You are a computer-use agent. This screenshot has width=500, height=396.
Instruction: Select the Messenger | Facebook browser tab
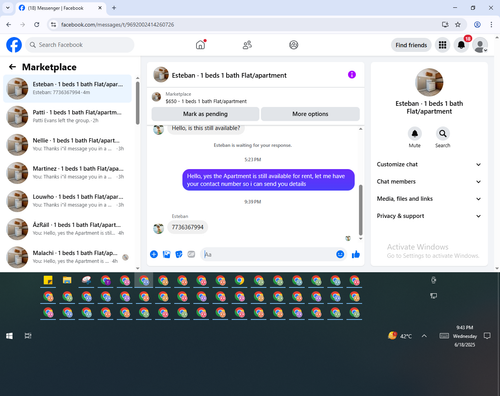point(61,8)
